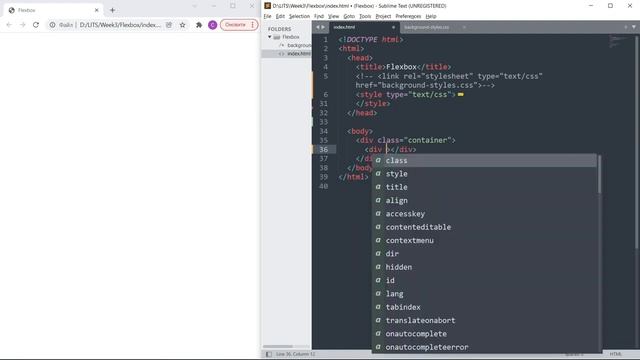Viewport: 640px width, 360px height.
Task: Go back in Chrome browser
Action: [9, 25]
